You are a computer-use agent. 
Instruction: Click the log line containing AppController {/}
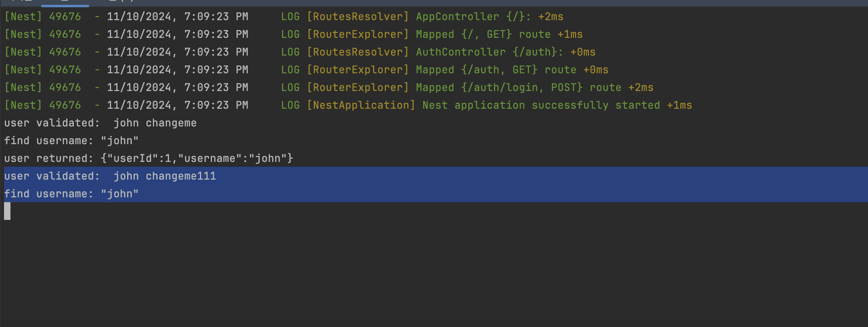point(284,17)
